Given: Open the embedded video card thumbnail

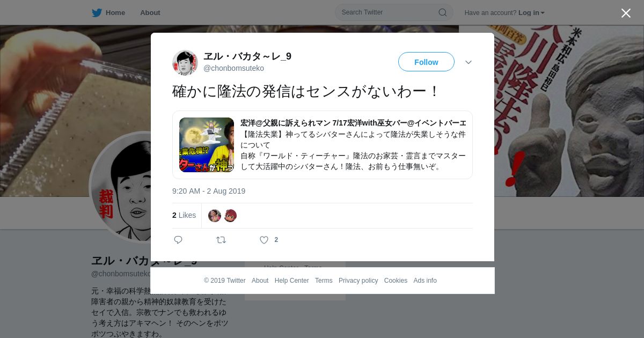Looking at the screenshot, I should 207,145.
